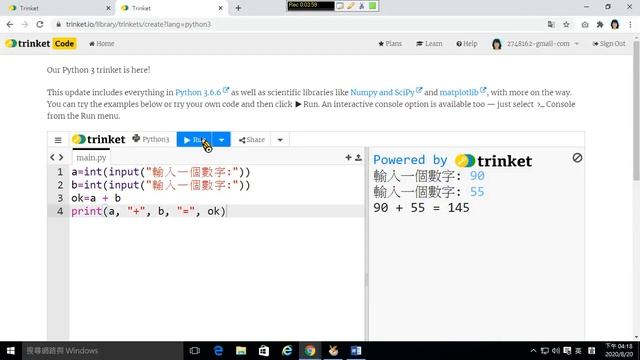Open the Numpy and SciPy link
Image resolution: width=640 pixels, height=360 pixels.
tap(386, 92)
